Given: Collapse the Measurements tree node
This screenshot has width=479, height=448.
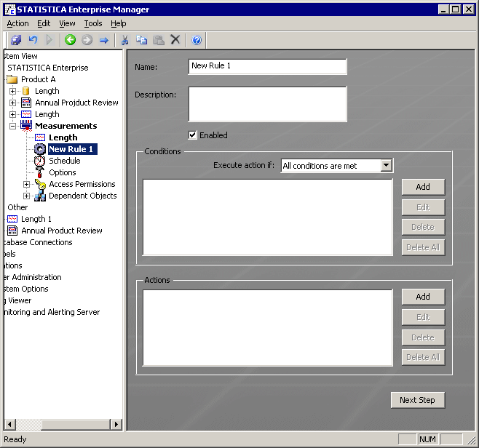Looking at the screenshot, I should [12, 126].
